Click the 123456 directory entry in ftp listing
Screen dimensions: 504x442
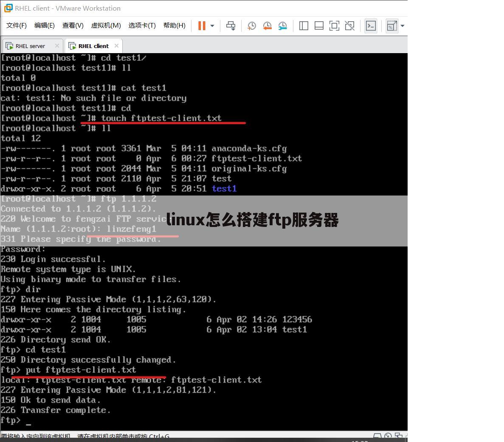pos(297,320)
